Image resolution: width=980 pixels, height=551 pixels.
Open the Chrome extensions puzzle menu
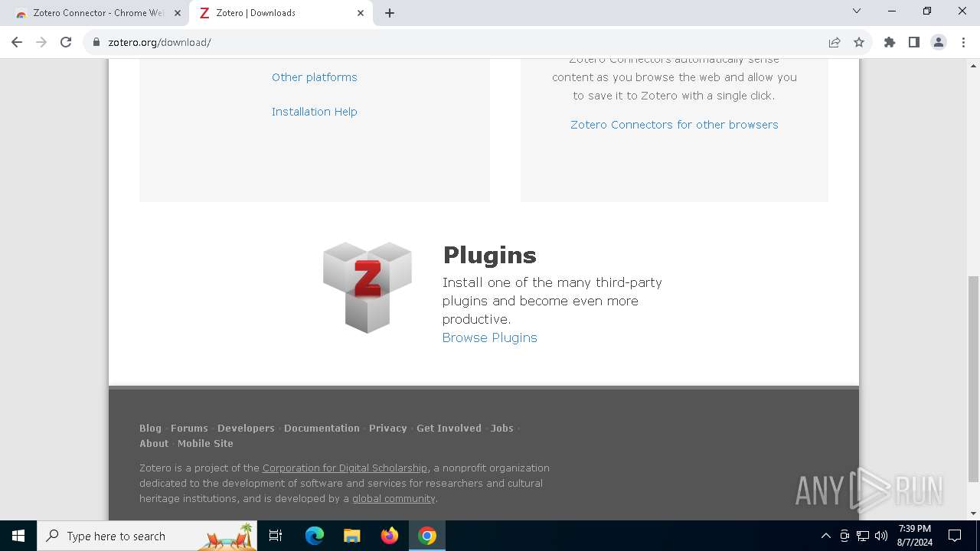pyautogui.click(x=890, y=42)
